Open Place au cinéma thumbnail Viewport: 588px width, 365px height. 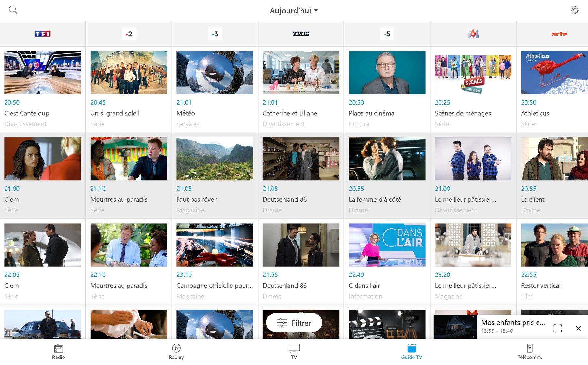pyautogui.click(x=387, y=73)
